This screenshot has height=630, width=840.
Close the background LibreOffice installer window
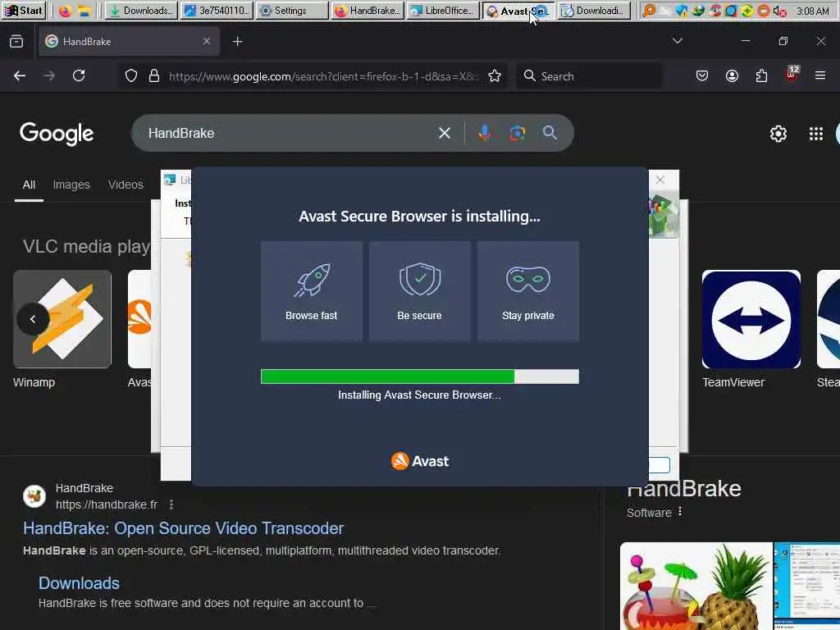[660, 180]
